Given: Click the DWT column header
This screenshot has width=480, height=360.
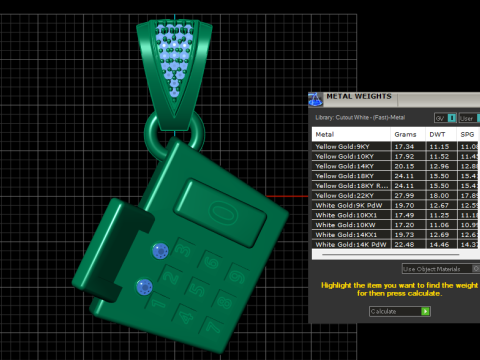Looking at the screenshot, I should (441, 134).
